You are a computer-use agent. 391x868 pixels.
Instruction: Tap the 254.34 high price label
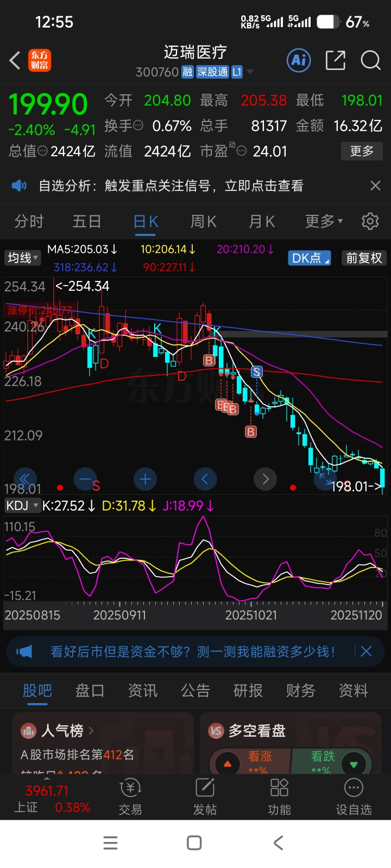(x=83, y=286)
